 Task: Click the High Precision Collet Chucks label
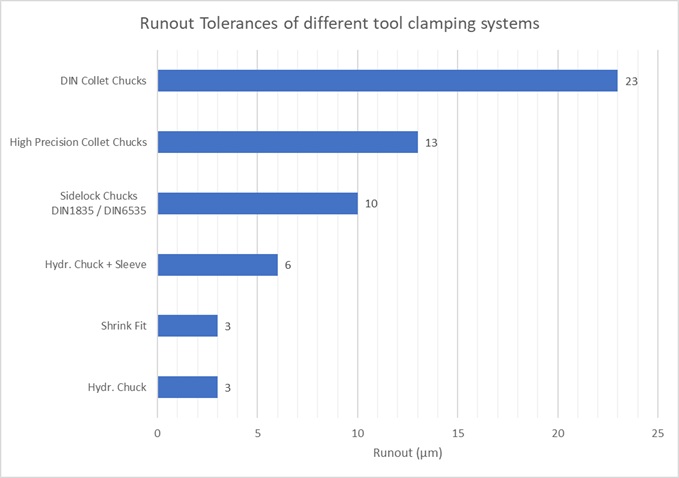[78, 142]
